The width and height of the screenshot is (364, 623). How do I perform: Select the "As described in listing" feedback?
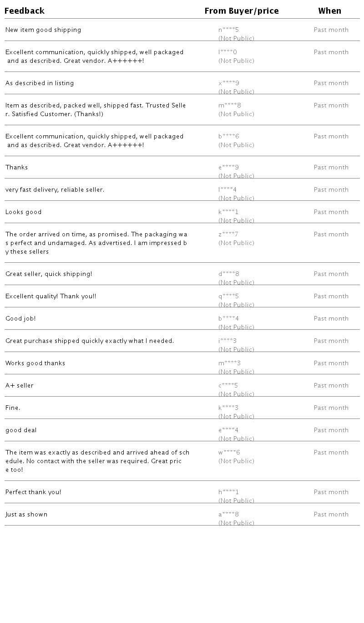pos(40,83)
